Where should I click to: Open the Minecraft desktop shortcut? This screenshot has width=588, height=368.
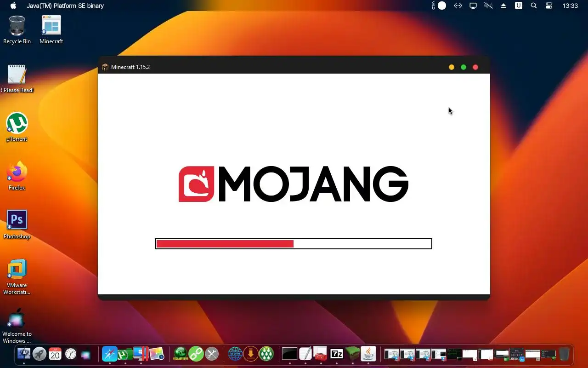51,29
